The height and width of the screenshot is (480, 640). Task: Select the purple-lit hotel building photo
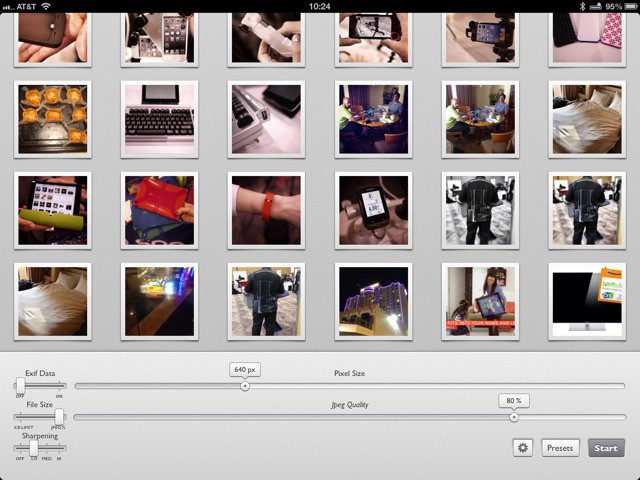coord(374,302)
